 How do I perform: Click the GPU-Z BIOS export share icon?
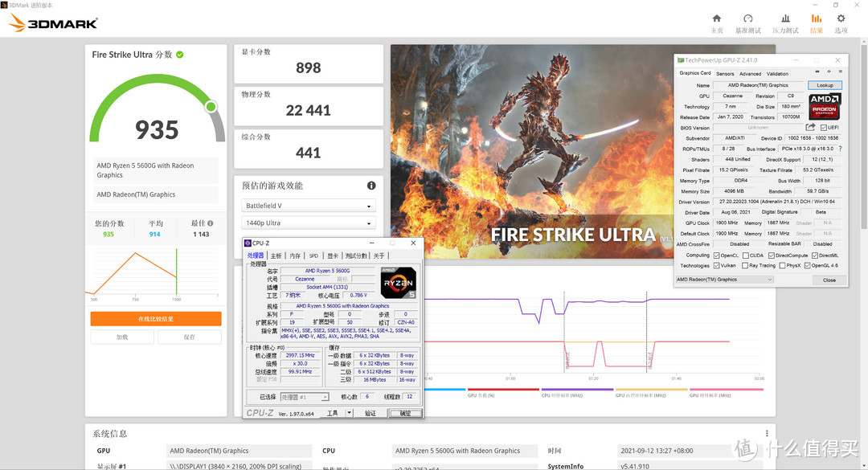pos(811,127)
